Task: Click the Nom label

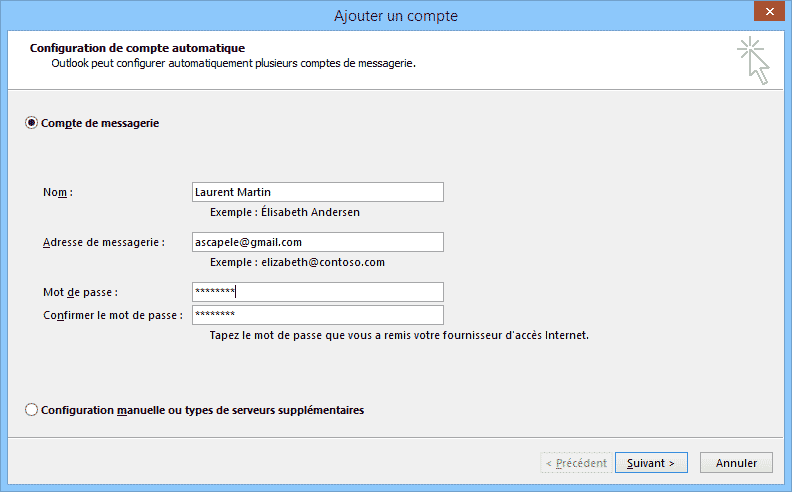Action: [58, 192]
